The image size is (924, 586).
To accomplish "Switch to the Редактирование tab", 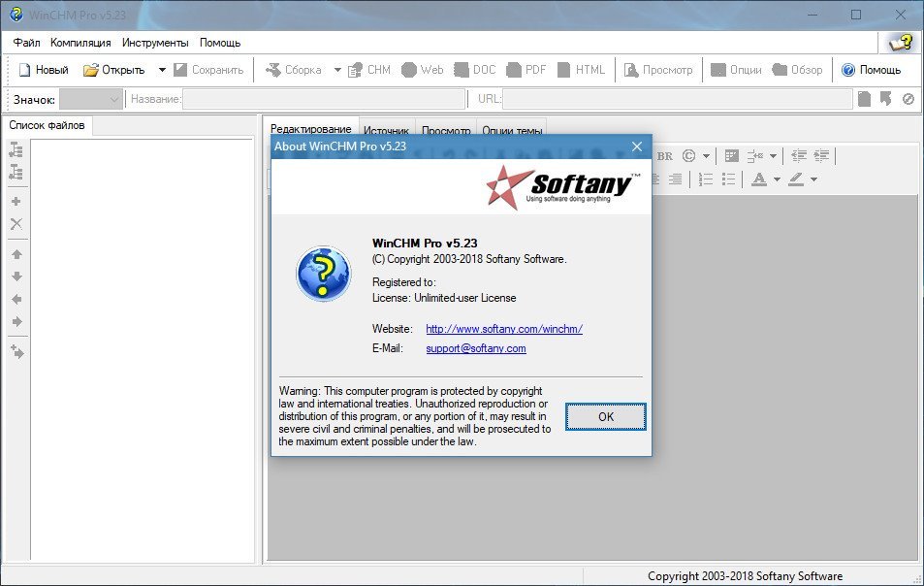I will 310,128.
